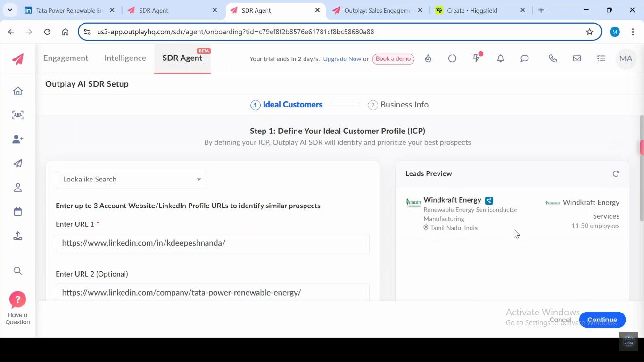Click the Continue button

coord(602,320)
